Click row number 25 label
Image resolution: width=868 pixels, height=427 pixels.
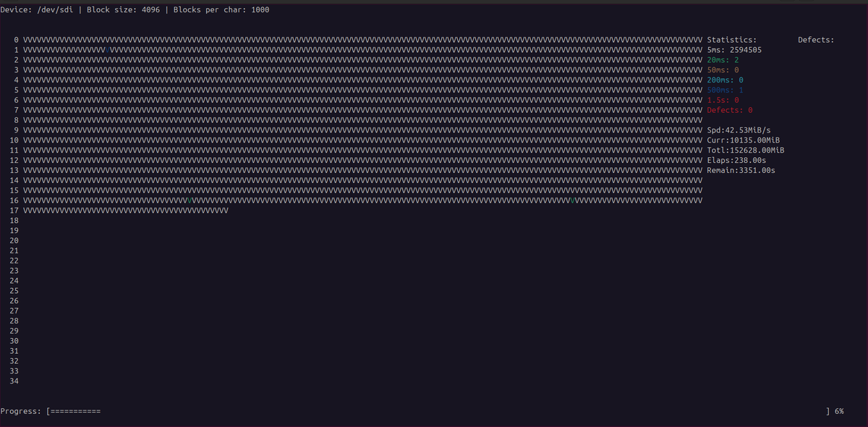(14, 291)
